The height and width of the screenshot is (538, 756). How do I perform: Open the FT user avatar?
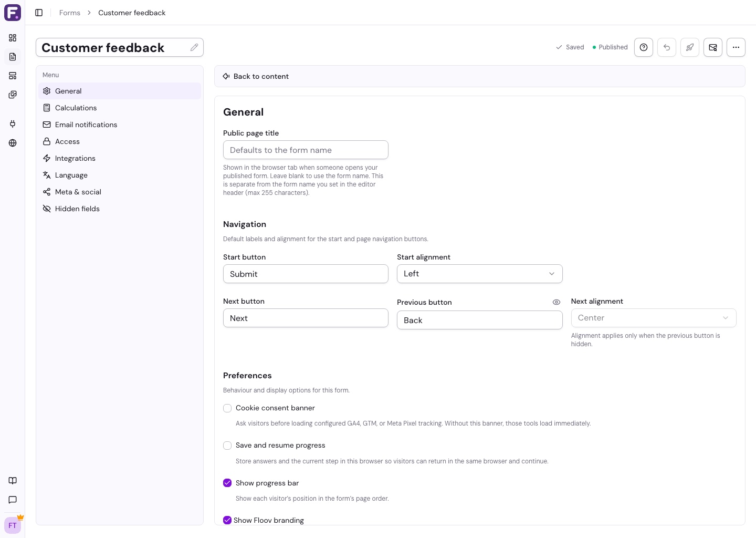point(13,525)
